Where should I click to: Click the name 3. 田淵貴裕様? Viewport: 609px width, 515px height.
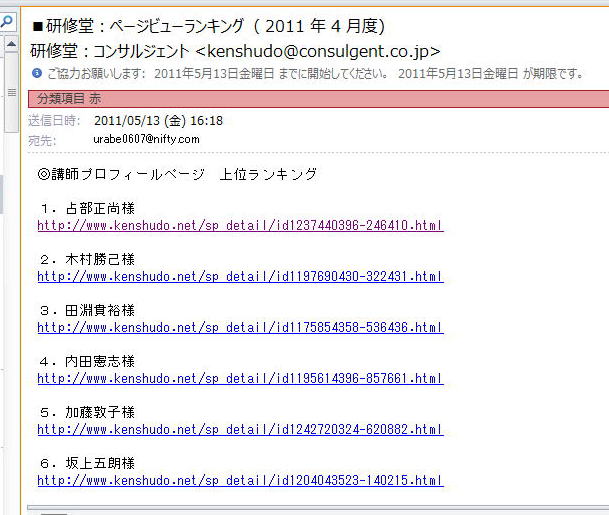tap(87, 310)
